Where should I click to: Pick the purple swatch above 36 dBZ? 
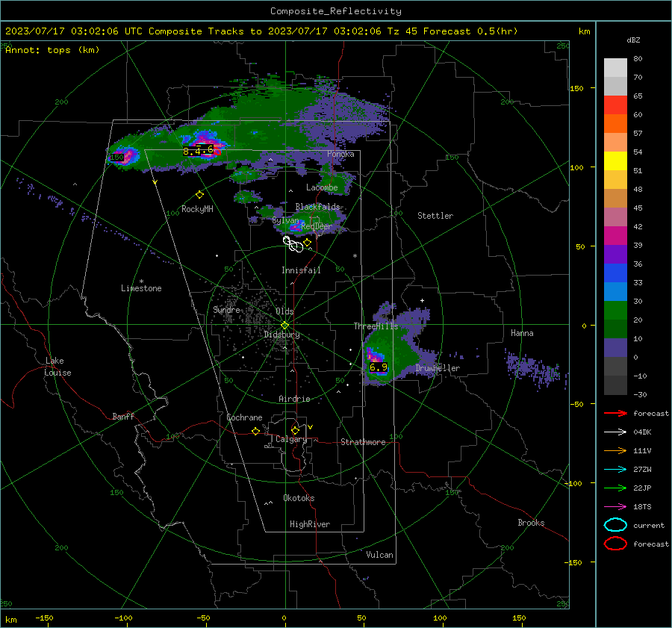(615, 255)
